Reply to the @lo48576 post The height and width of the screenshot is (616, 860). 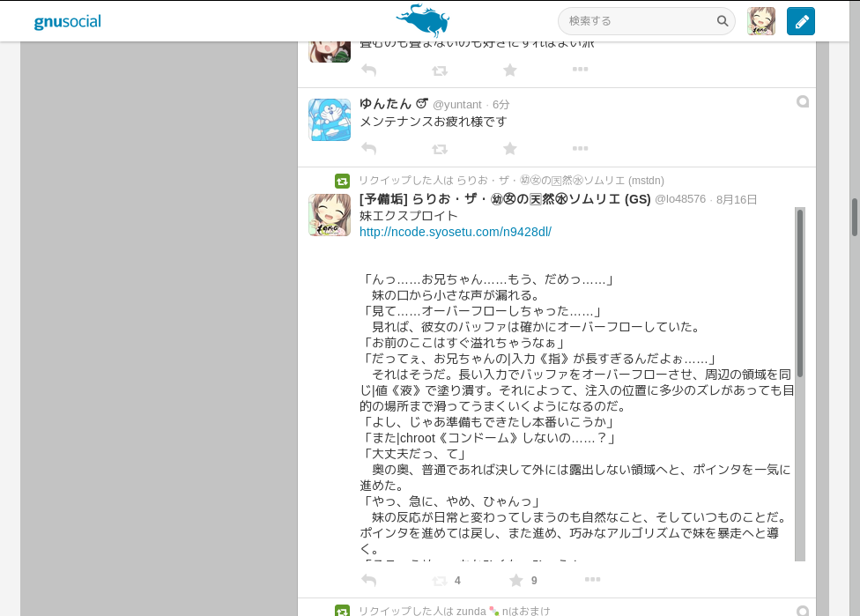368,581
